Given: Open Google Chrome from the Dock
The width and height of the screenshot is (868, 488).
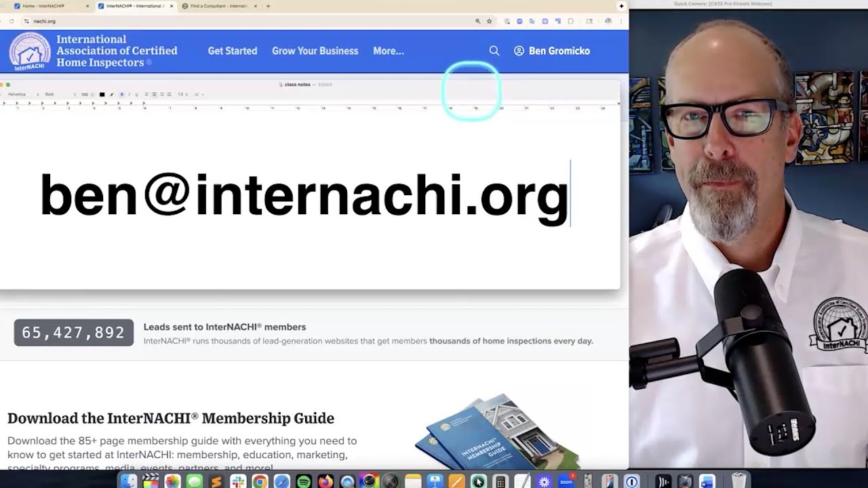Looking at the screenshot, I should pos(260,481).
